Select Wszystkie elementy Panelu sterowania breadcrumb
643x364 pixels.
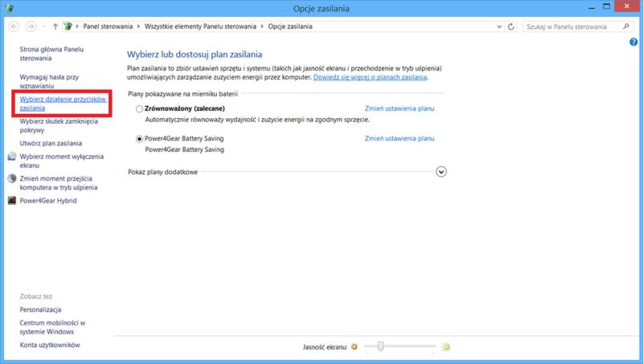click(x=200, y=27)
